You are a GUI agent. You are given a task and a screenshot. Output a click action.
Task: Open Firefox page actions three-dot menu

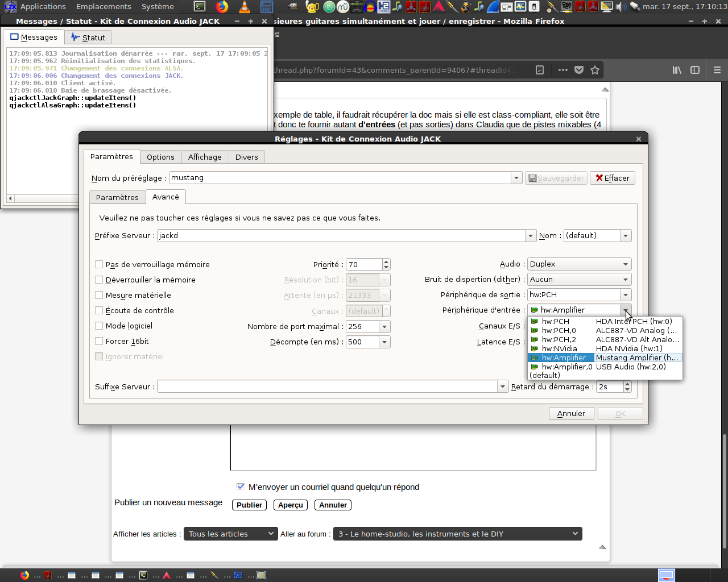(563, 70)
